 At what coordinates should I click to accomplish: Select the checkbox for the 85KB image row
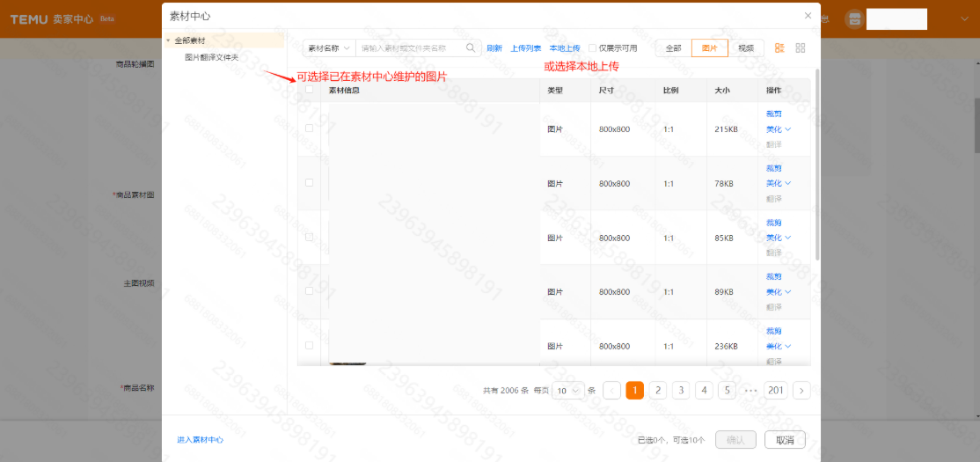pyautogui.click(x=309, y=237)
